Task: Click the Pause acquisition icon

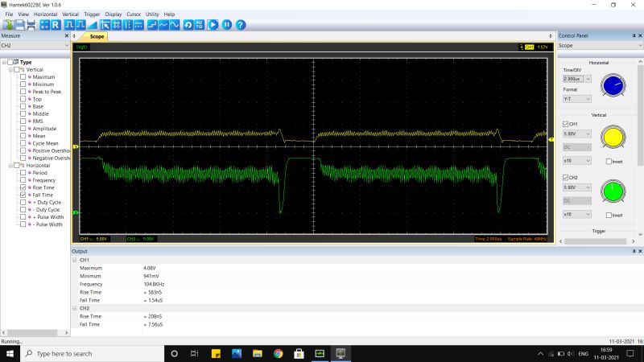Action: [227, 25]
